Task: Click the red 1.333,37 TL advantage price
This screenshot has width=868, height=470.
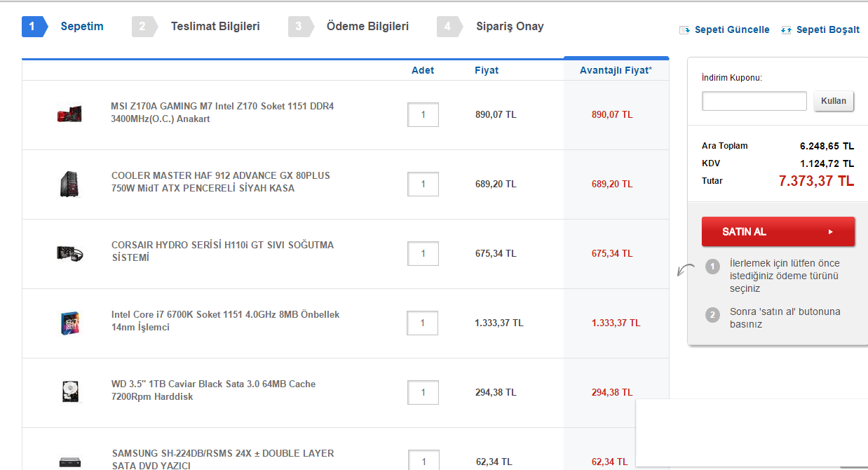Action: click(x=616, y=323)
